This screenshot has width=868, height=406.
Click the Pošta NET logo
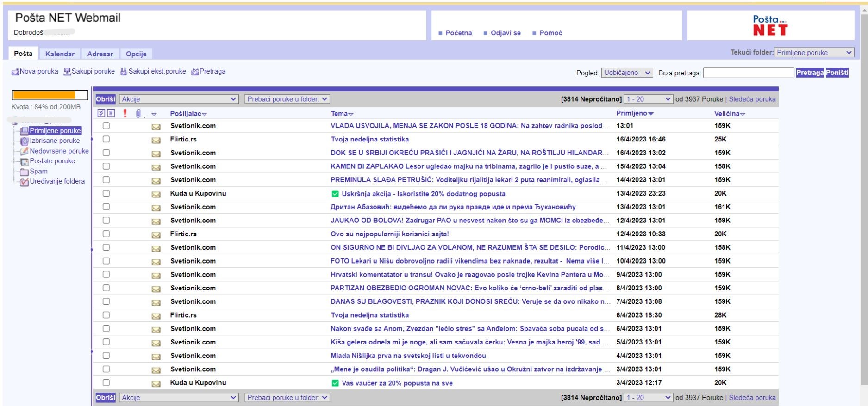(770, 25)
